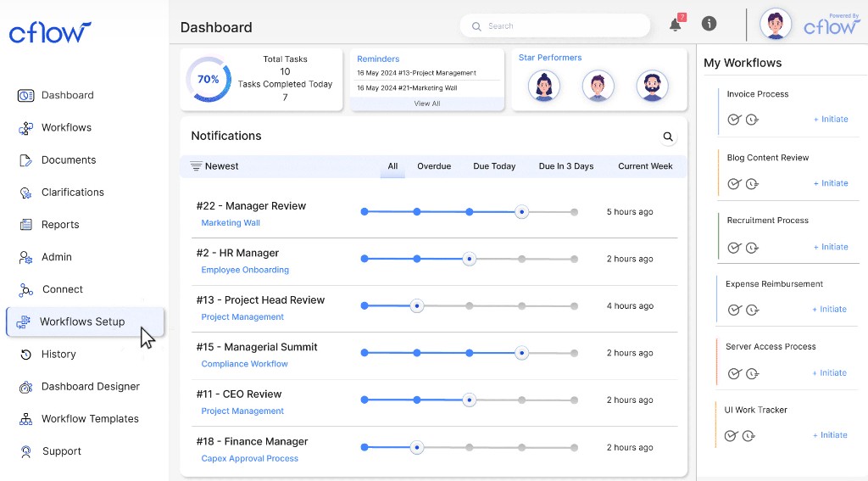Viewport: 868px width, 481px height.
Task: Click Invoice Process clock arrow icon
Action: 752,119
